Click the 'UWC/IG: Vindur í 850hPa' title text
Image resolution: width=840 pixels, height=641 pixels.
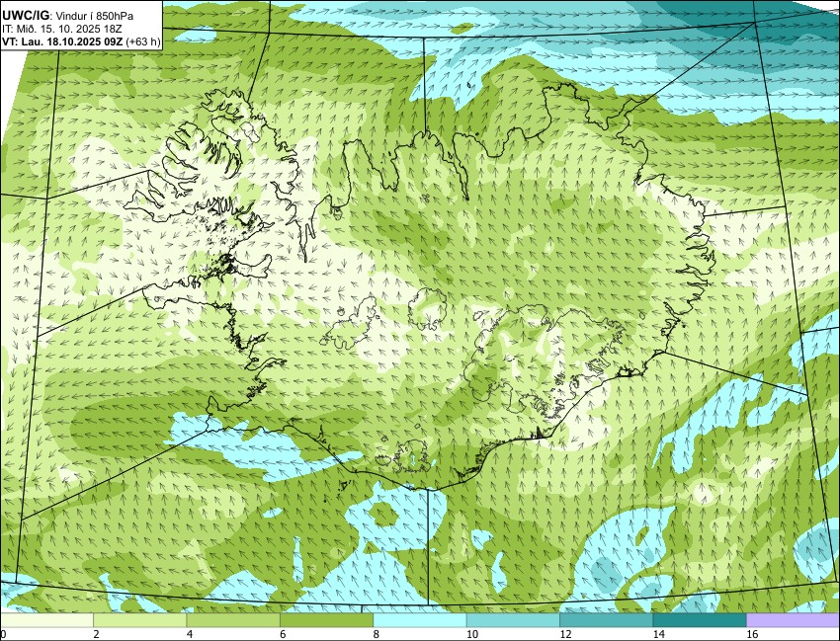click(68, 17)
